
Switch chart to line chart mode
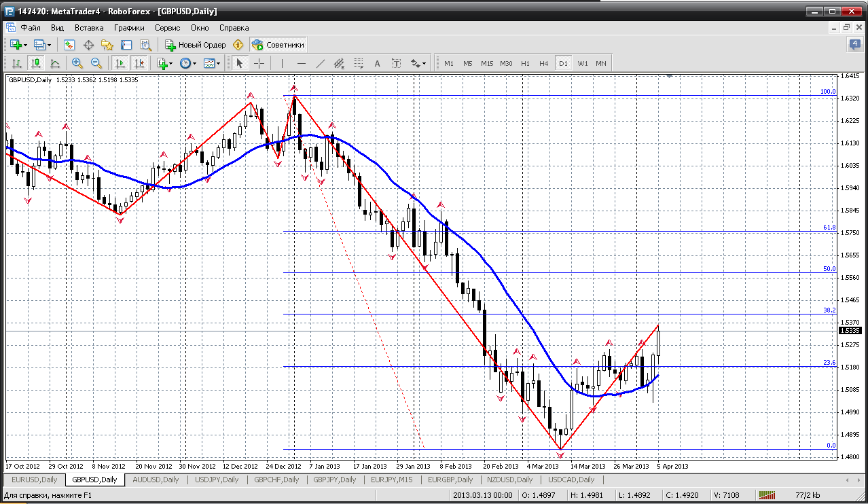tap(55, 63)
